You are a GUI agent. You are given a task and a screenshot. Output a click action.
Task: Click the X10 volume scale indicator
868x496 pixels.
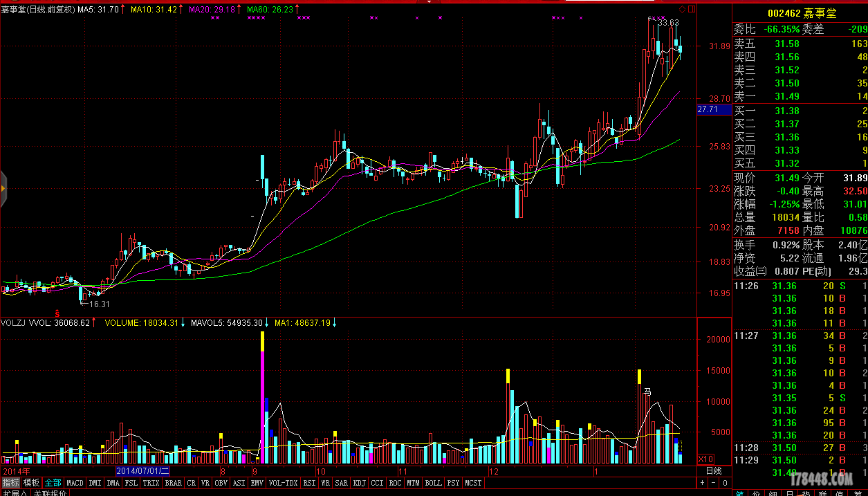706,459
